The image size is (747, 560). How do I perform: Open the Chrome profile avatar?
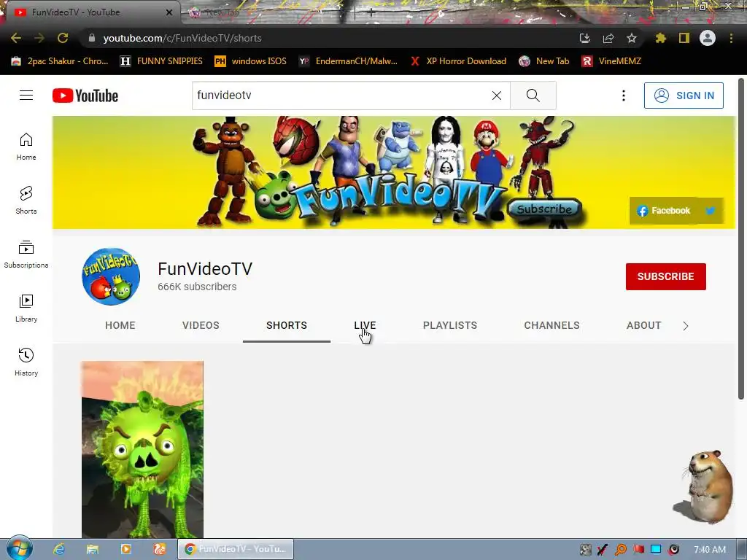tap(708, 38)
